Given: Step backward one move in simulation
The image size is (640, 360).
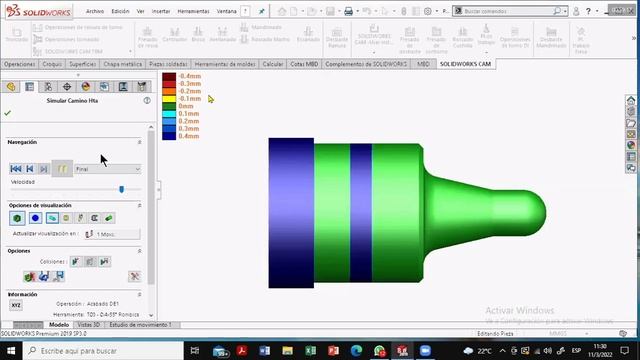Looking at the screenshot, I should pyautogui.click(x=30, y=169).
